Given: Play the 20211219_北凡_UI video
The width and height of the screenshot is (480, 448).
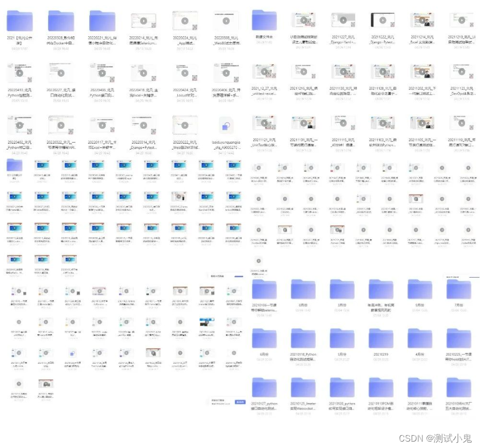Looking at the screenshot, I should (x=462, y=20).
